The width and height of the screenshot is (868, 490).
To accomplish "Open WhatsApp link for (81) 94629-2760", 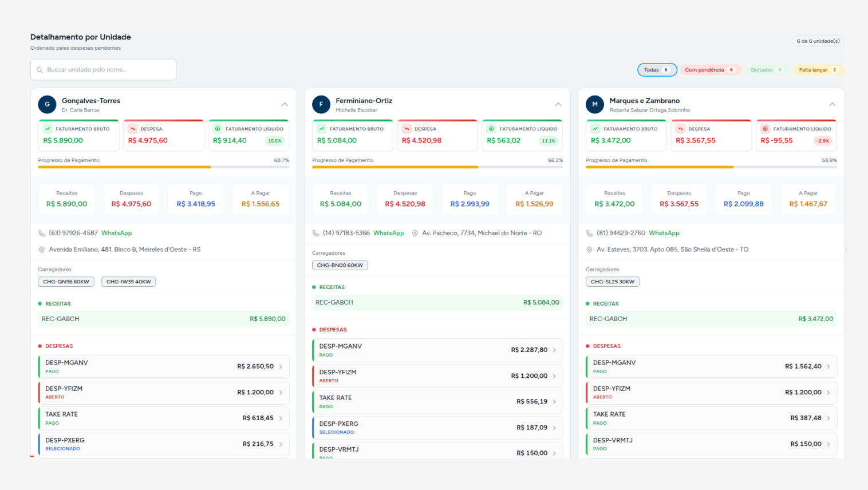I will pyautogui.click(x=664, y=233).
